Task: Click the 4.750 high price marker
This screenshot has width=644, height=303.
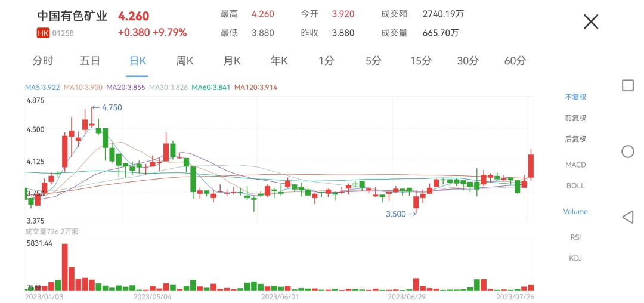Action: tap(107, 107)
